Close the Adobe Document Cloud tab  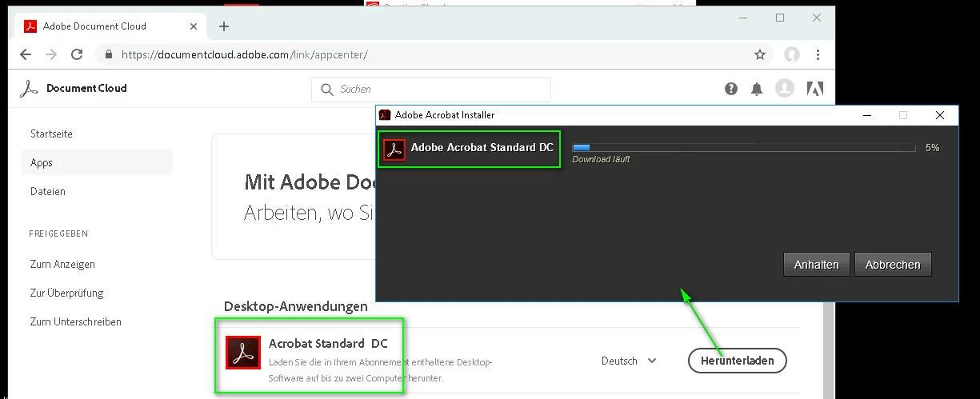click(x=194, y=26)
